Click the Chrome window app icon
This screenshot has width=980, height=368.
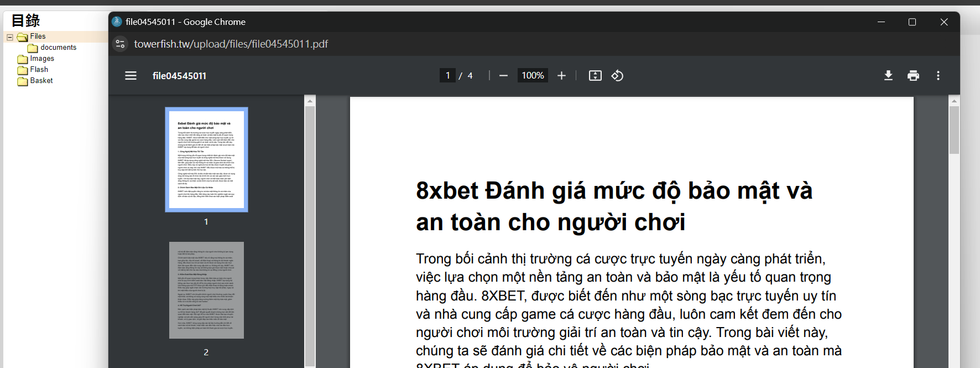pyautogui.click(x=117, y=22)
